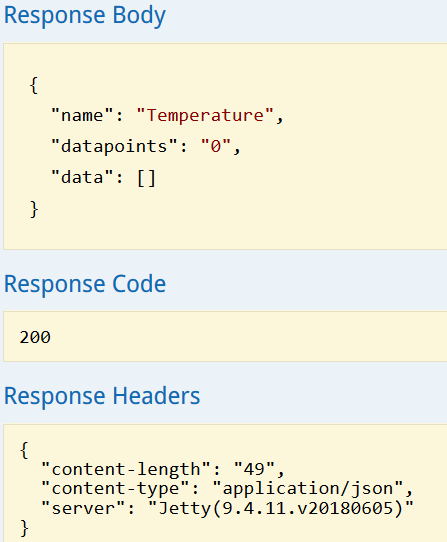Click the opening brace of response headers
The image size is (447, 542).
point(24,450)
